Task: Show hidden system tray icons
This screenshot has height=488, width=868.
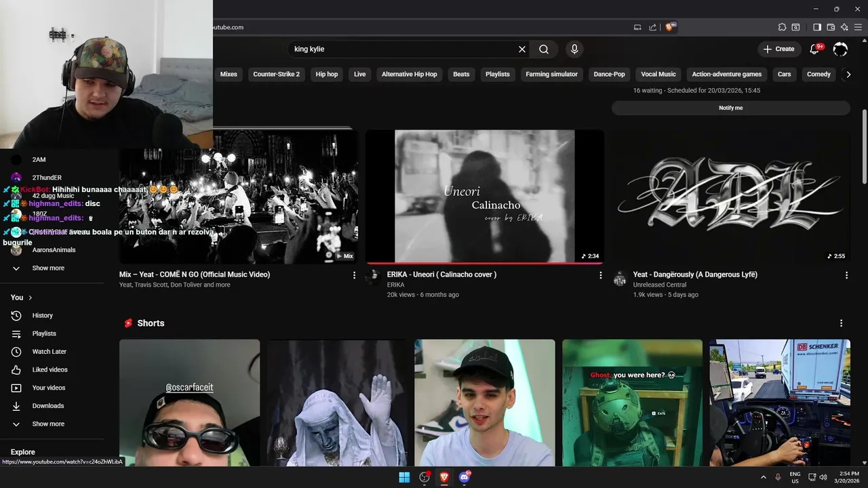Action: pos(764,477)
